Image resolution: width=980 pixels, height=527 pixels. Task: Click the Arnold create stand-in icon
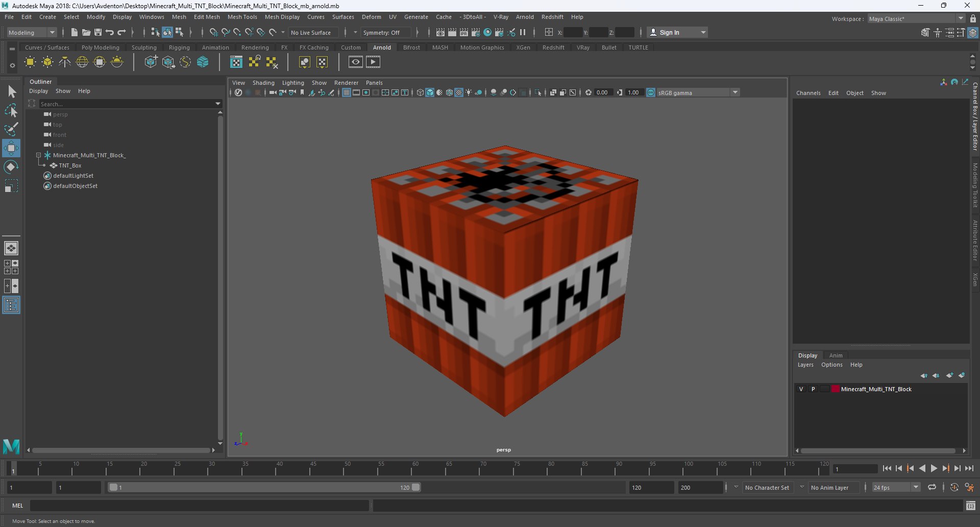(x=151, y=62)
